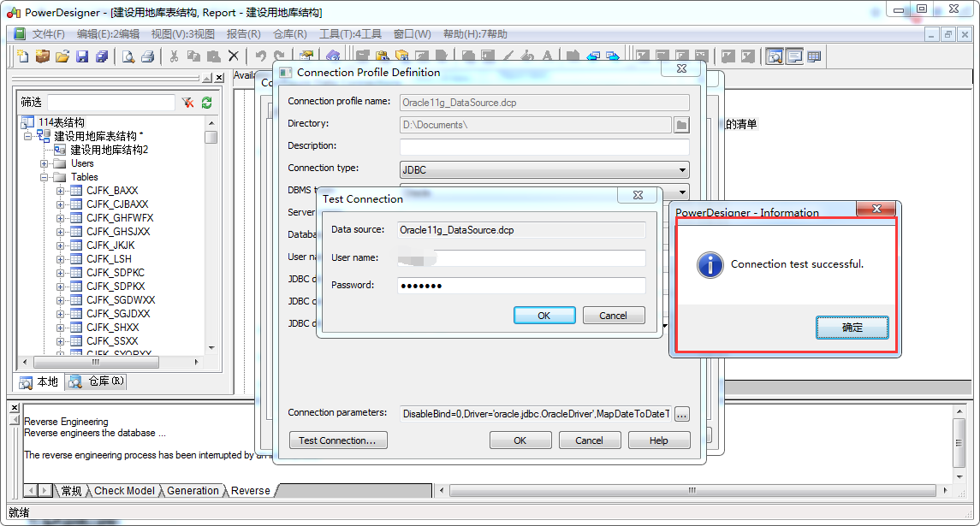
Task: Select the Save icon on the toolbar
Action: click(x=81, y=56)
